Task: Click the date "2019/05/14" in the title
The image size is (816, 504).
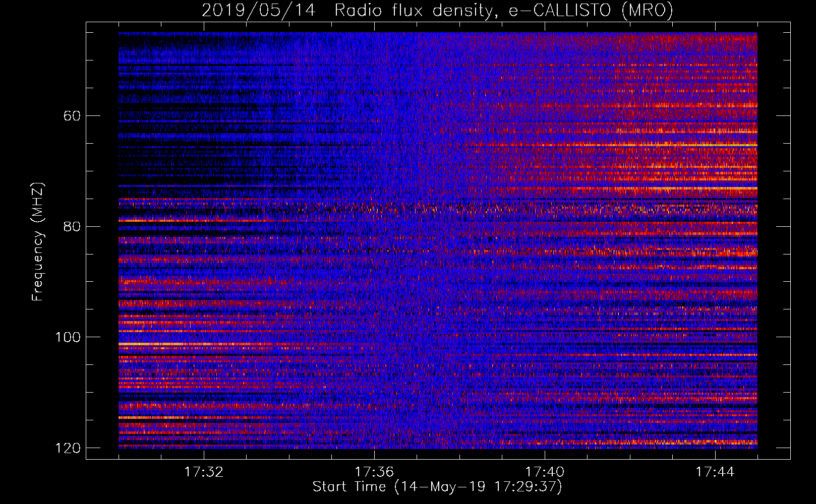Action: tap(259, 10)
